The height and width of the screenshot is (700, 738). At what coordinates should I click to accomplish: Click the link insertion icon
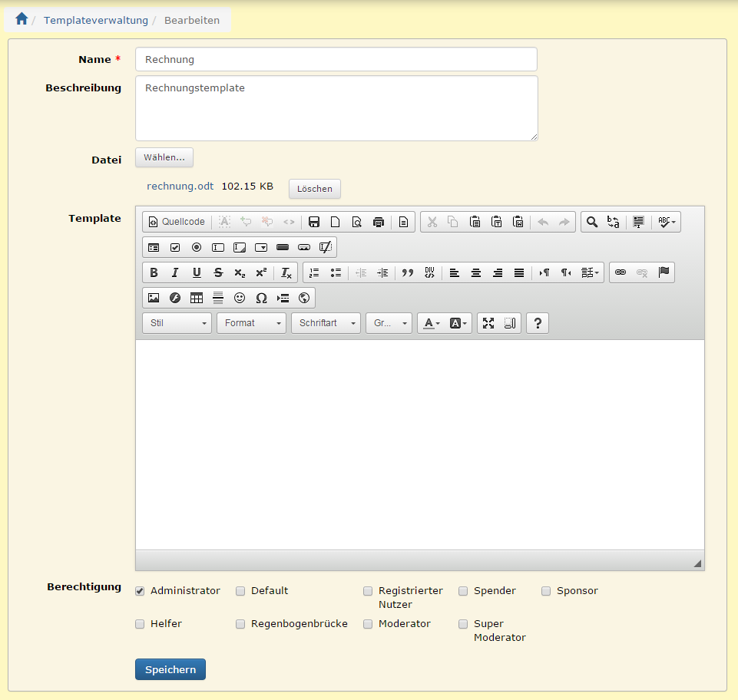click(621, 272)
